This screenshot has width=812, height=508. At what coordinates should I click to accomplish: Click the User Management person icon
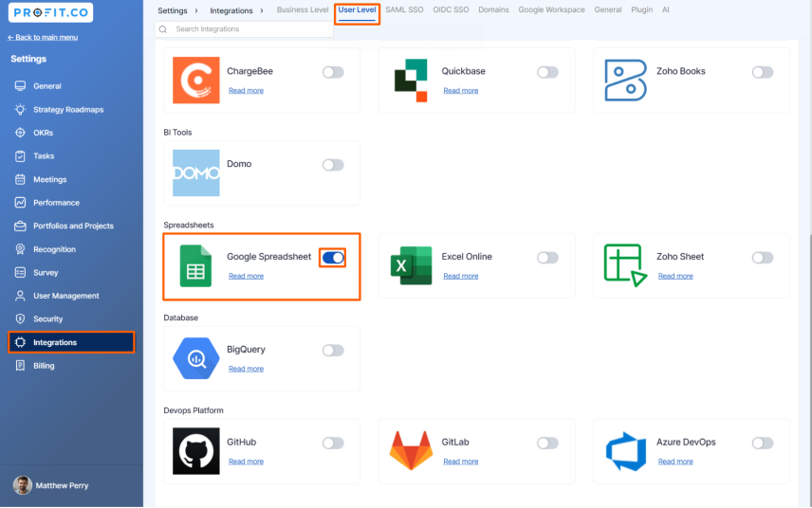[x=20, y=296]
